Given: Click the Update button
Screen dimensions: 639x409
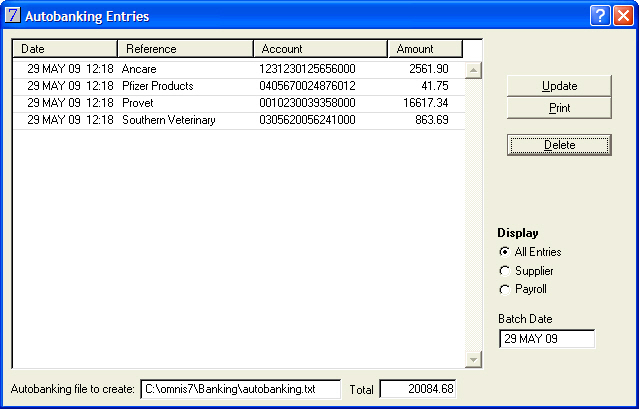Looking at the screenshot, I should click(x=559, y=86).
